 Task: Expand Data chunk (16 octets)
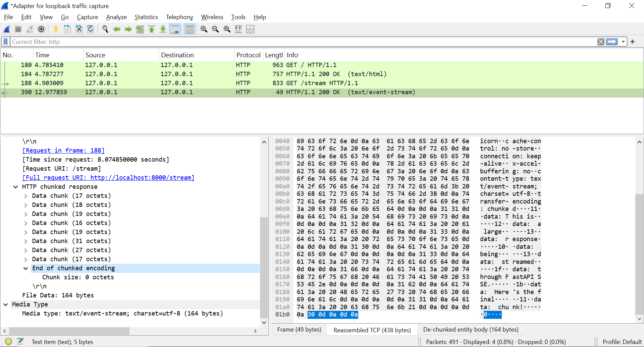click(x=25, y=223)
